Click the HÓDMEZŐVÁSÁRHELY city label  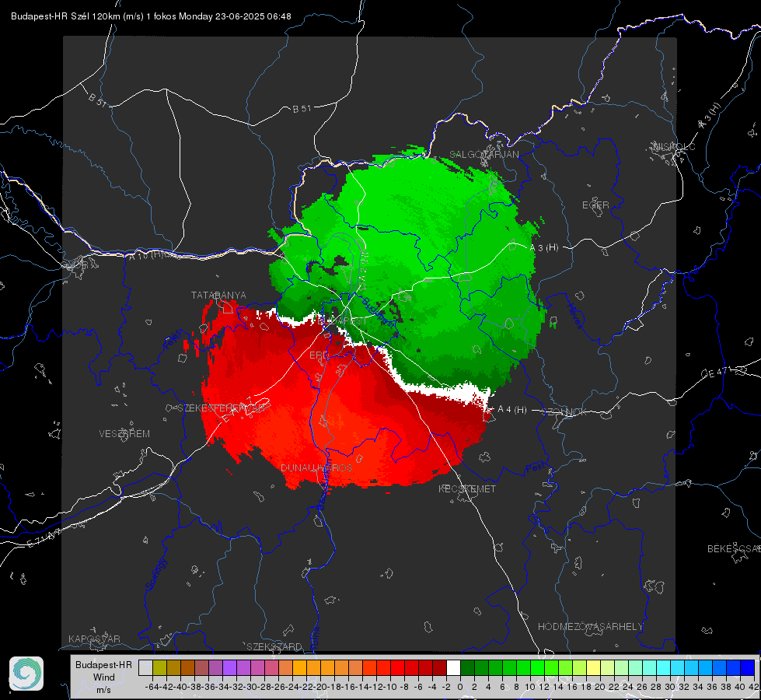(590, 627)
